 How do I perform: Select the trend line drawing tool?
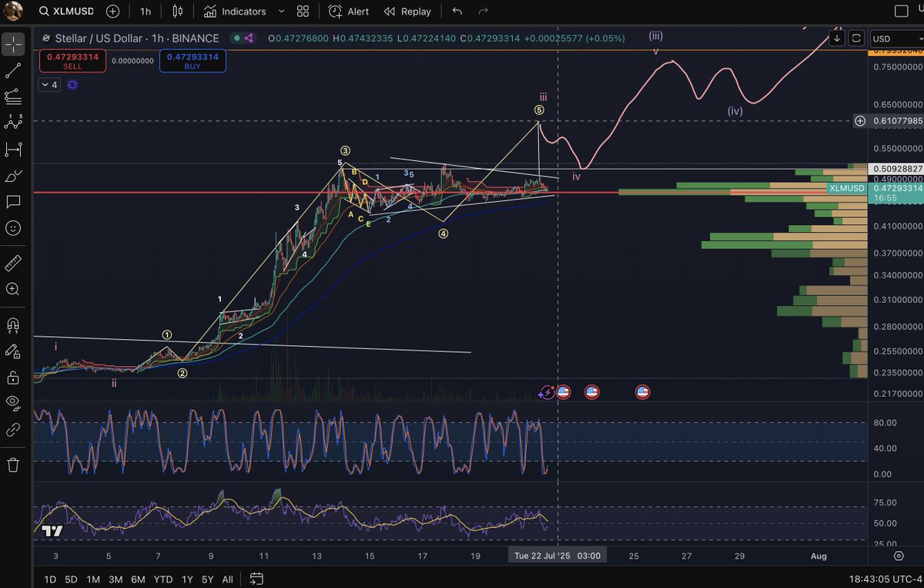click(13, 70)
